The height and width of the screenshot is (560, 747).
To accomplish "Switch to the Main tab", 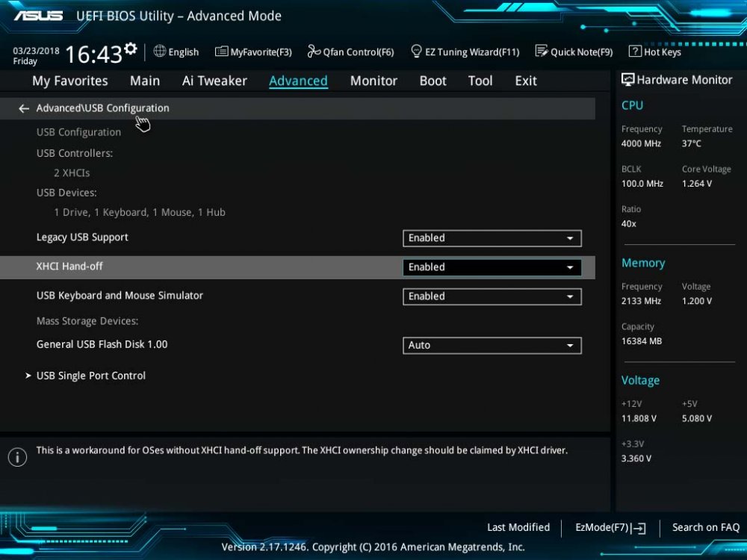I will [x=145, y=81].
